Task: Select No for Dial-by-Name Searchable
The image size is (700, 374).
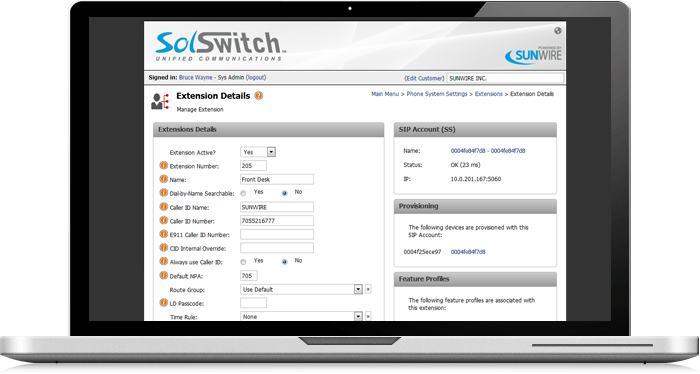Action: pyautogui.click(x=284, y=193)
